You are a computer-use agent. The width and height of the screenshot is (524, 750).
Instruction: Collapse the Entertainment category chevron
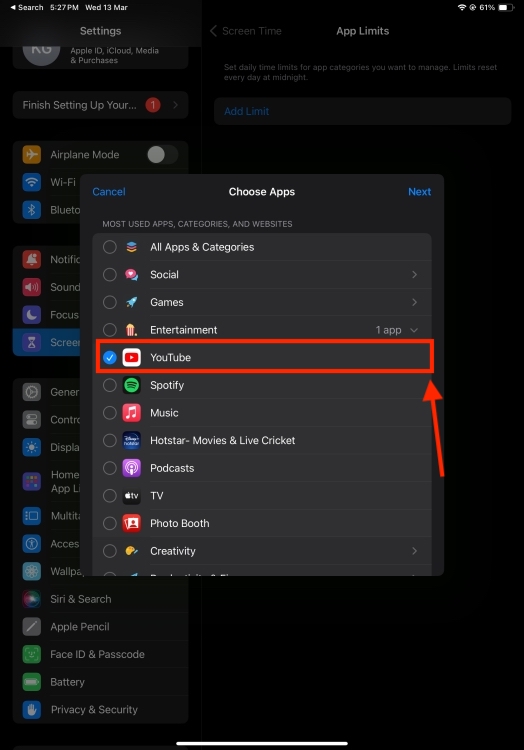[414, 330]
